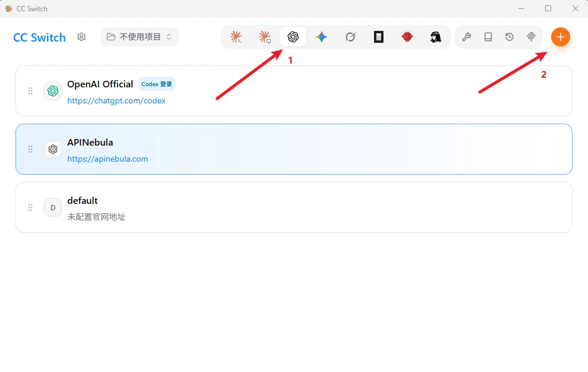The width and height of the screenshot is (588, 372).
Task: Open the history clock icon
Action: click(x=510, y=37)
